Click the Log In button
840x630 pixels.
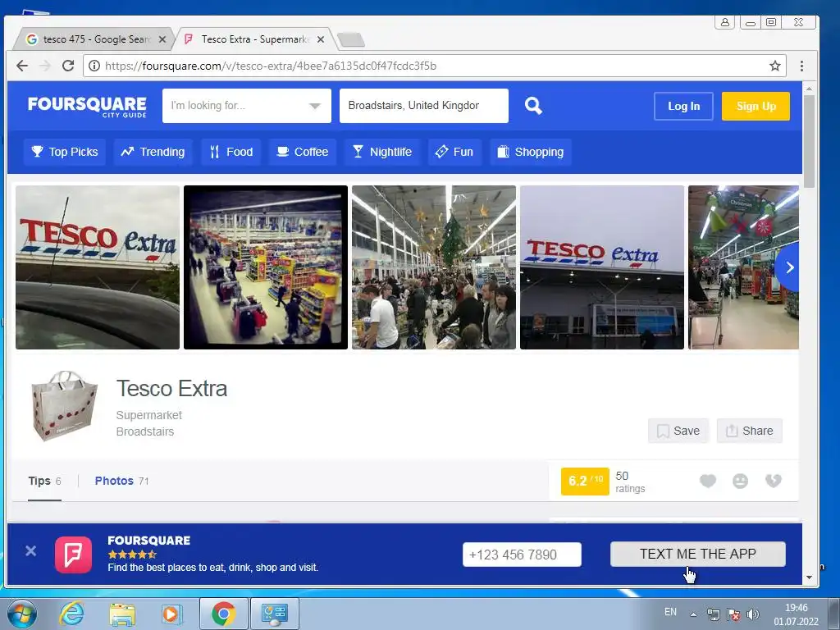(683, 106)
